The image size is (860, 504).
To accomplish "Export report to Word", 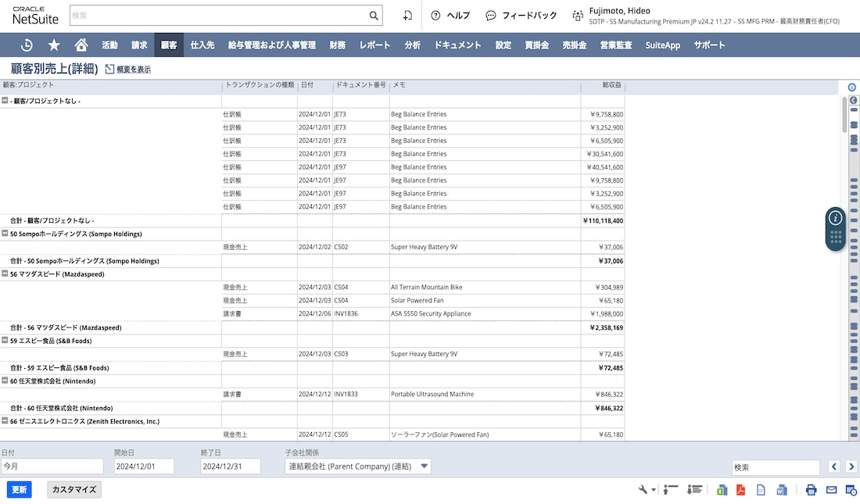I will [x=782, y=490].
